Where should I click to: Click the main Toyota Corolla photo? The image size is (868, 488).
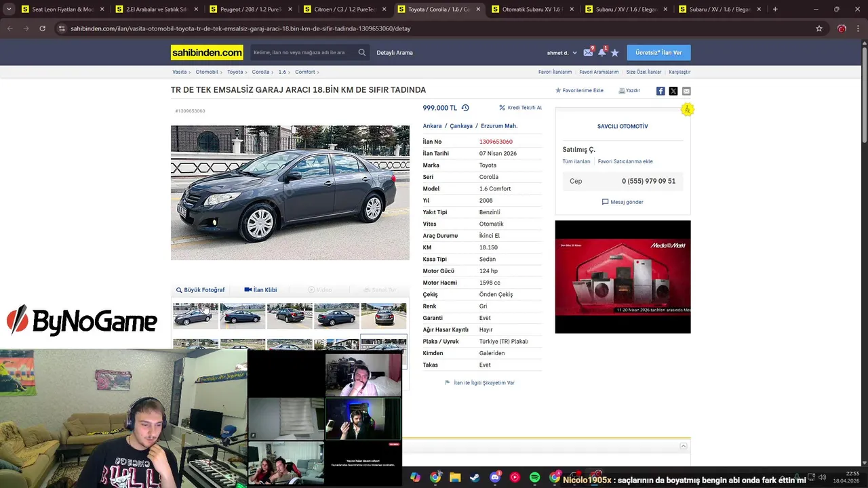tap(290, 192)
